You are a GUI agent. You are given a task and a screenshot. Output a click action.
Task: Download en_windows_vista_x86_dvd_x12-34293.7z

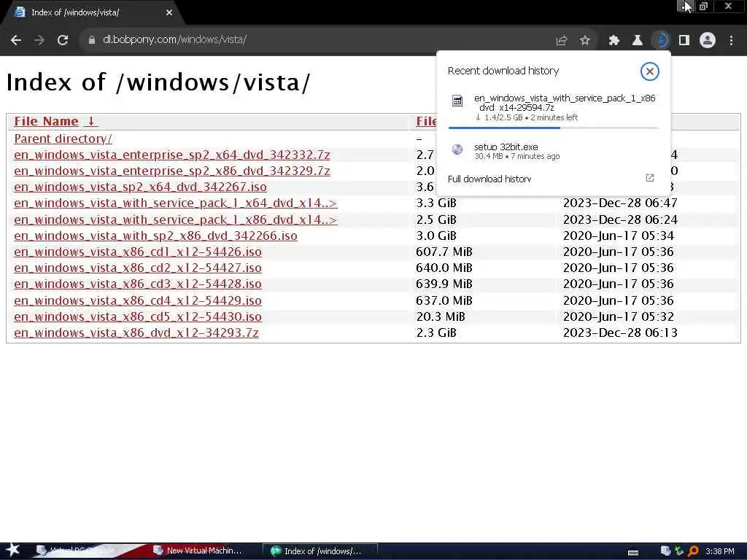(x=136, y=332)
